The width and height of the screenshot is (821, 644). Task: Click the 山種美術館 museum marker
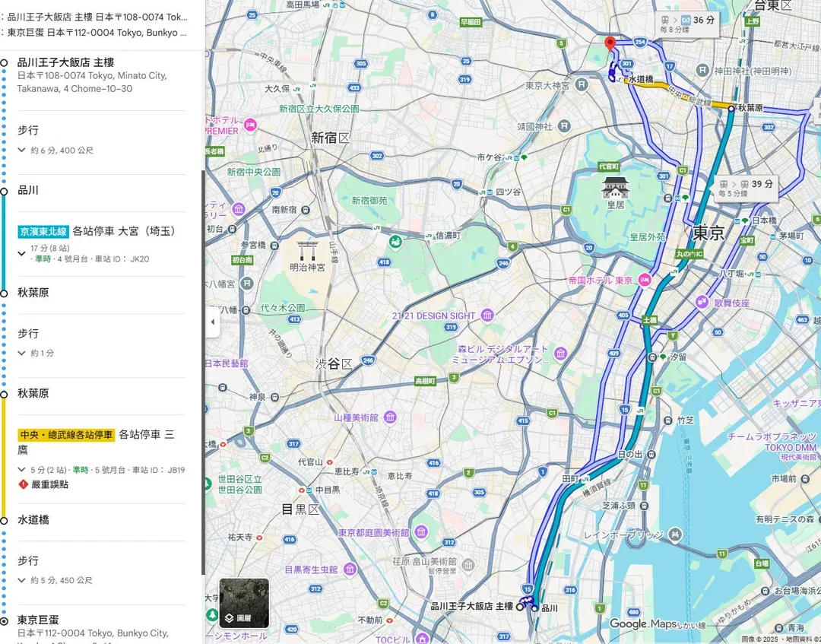point(390,417)
